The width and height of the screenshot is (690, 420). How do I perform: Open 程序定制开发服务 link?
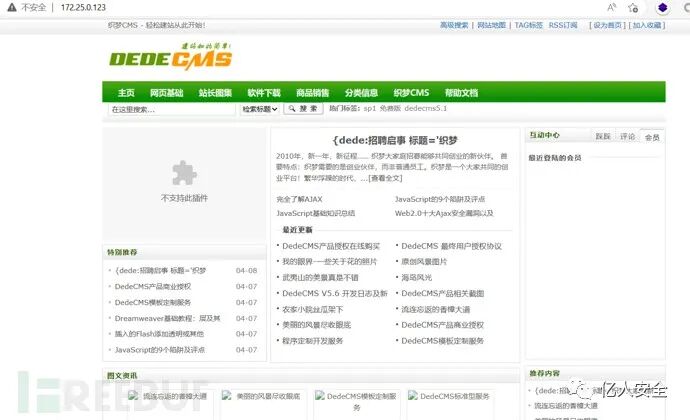coord(312,341)
